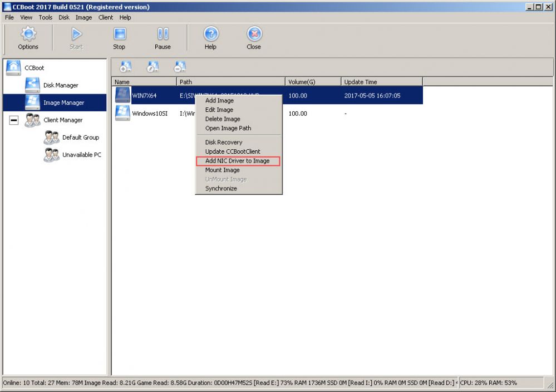Open the Disk menu
The height and width of the screenshot is (392, 556).
pos(64,17)
